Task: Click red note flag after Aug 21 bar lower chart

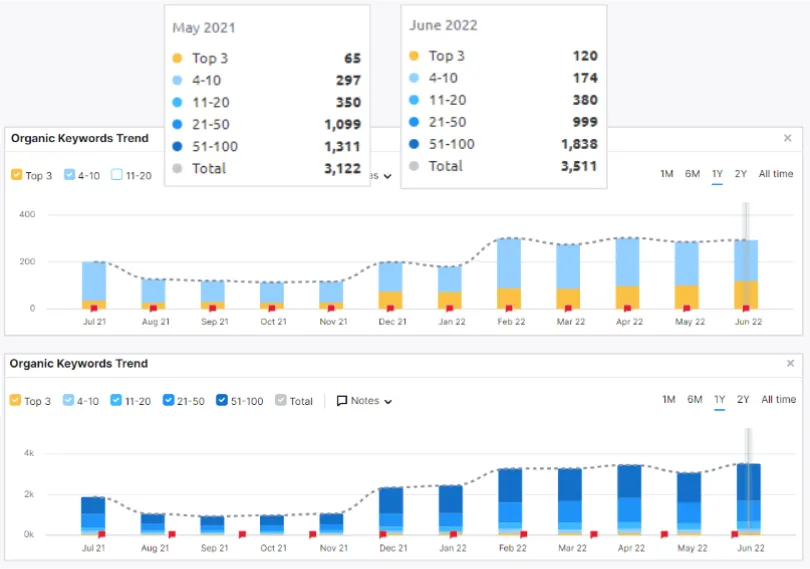Action: pyautogui.click(x=172, y=534)
